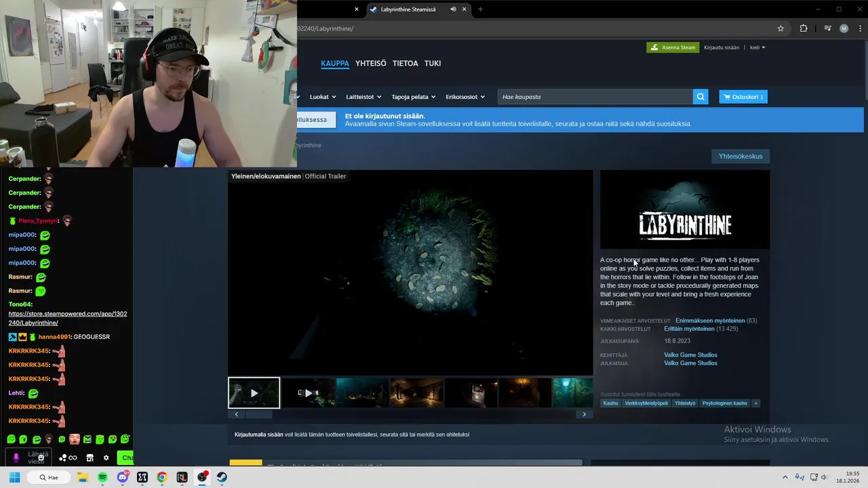Viewport: 868px width, 488px height.
Task: Select the lit corridor screenshot thumbnail
Action: click(x=416, y=393)
